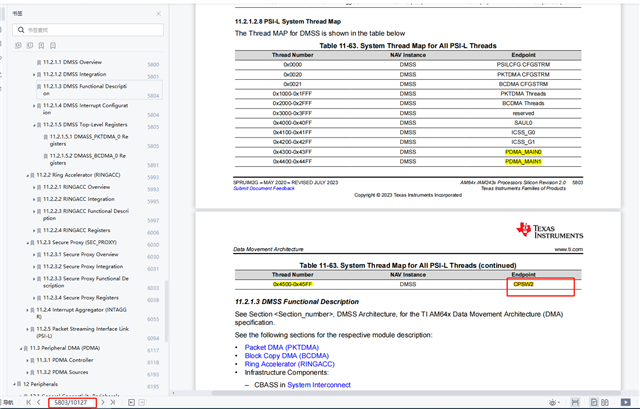Image resolution: width=640 pixels, height=409 pixels.
Task: Open bookmark 11.2.3.2 Secure Proxy Integration
Action: point(83,267)
